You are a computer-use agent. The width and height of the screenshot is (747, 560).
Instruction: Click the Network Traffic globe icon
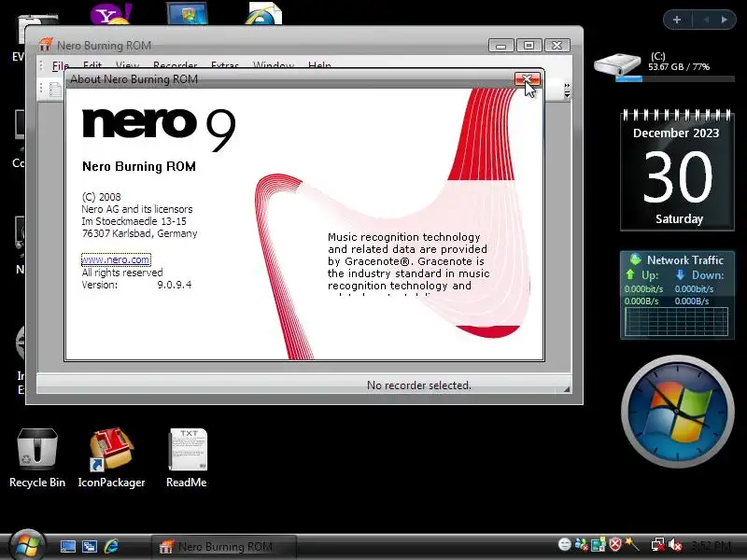tap(636, 259)
